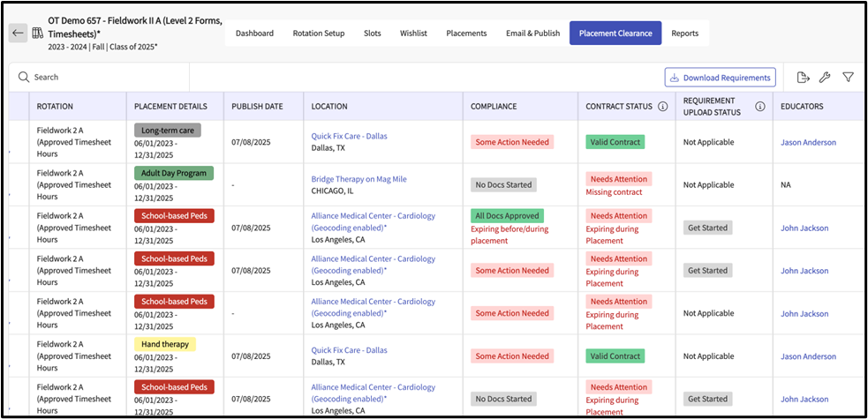
Task: Switch to the Dashboard tab
Action: coord(254,34)
